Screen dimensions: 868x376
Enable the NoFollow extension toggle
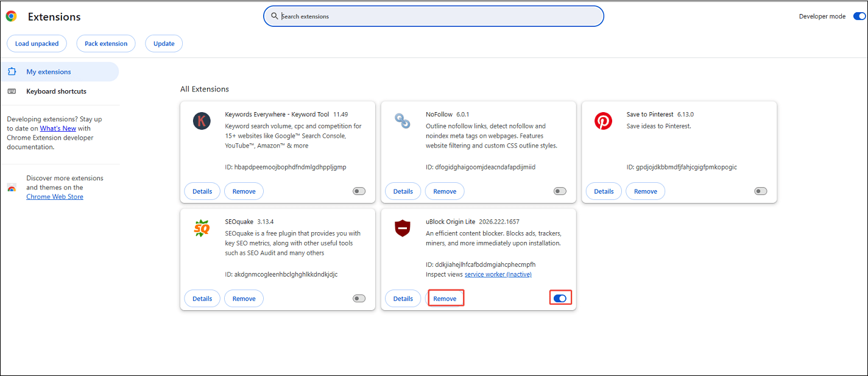(560, 191)
